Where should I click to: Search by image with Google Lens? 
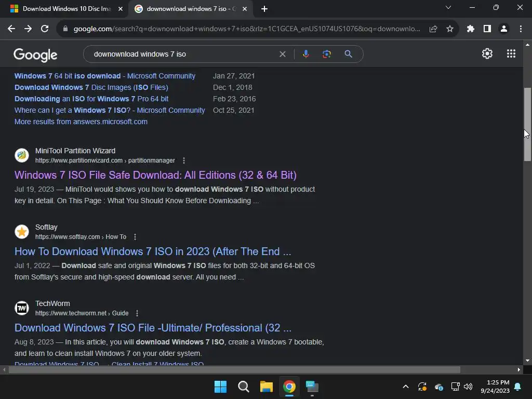click(x=327, y=54)
